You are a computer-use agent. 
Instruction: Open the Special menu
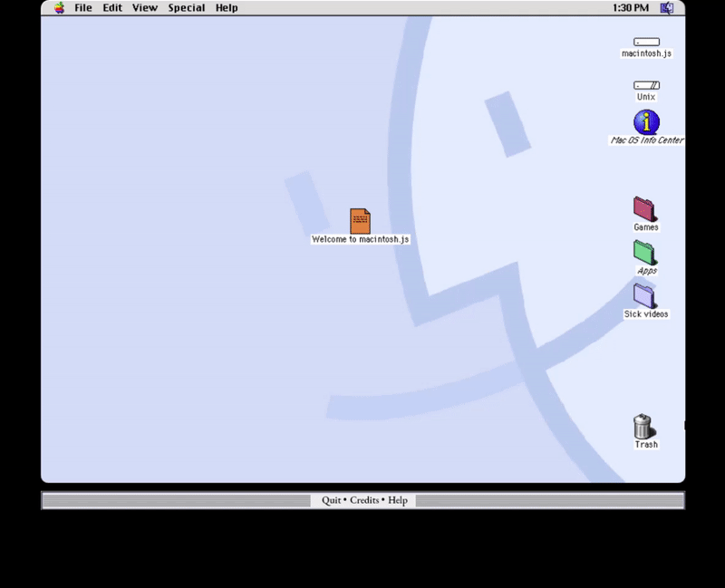186,7
